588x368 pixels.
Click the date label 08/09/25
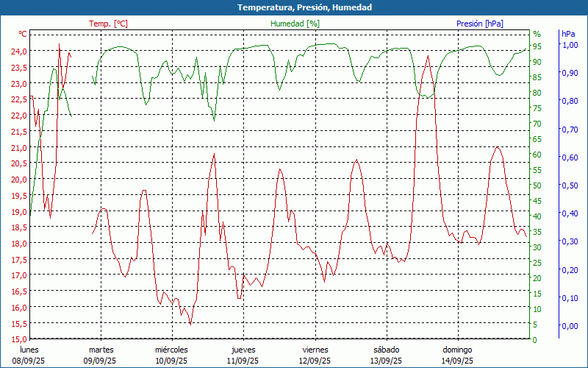pyautogui.click(x=28, y=361)
